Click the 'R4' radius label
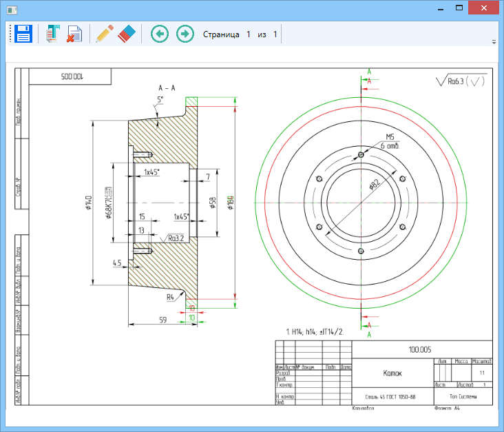 pyautogui.click(x=170, y=297)
